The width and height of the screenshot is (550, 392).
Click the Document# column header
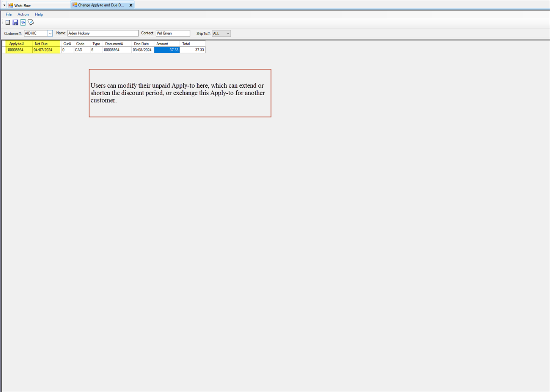(115, 44)
